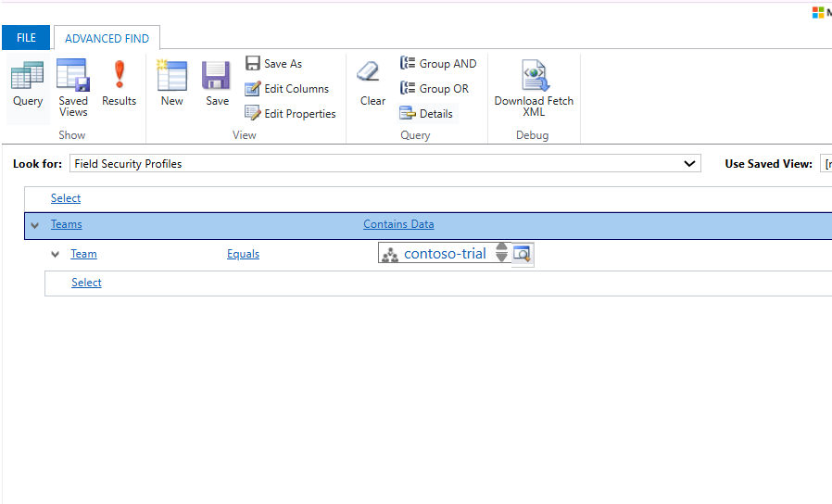This screenshot has width=832, height=504.
Task: Open the Team row options chevron
Action: pos(56,255)
